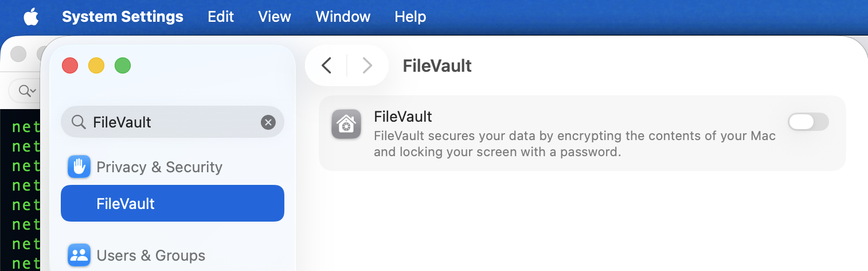The width and height of the screenshot is (868, 271).
Task: Zoom the window with the green button
Action: 123,65
